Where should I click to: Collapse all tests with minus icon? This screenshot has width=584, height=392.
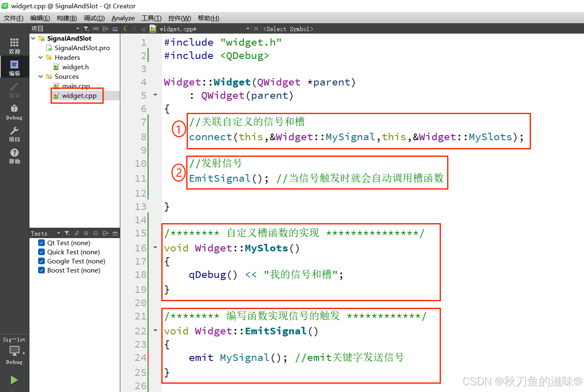(96, 234)
